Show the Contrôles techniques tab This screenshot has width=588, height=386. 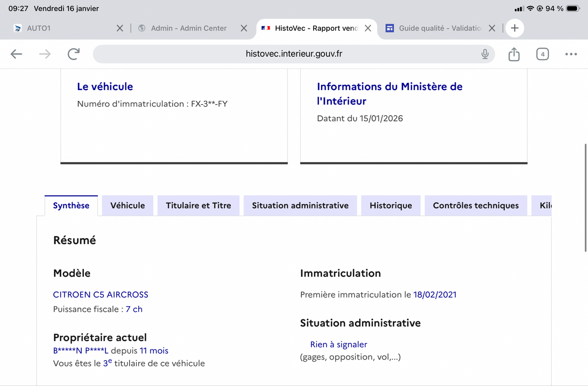pyautogui.click(x=475, y=206)
